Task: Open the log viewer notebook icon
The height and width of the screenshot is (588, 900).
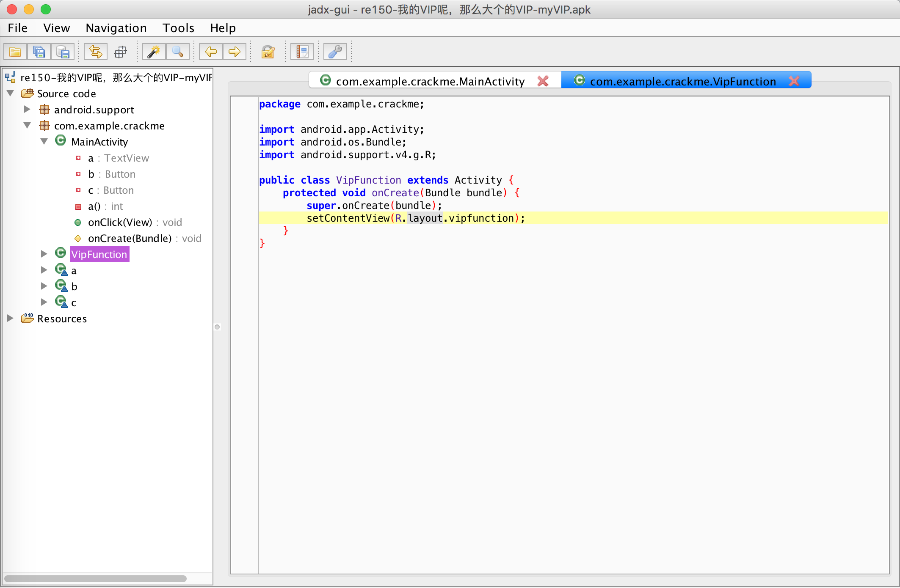Action: point(302,52)
